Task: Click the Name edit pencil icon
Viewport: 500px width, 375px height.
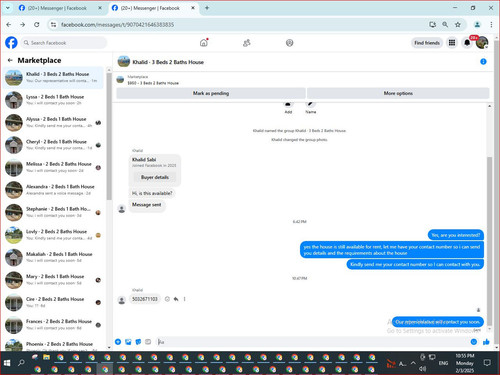Action: tap(310, 105)
